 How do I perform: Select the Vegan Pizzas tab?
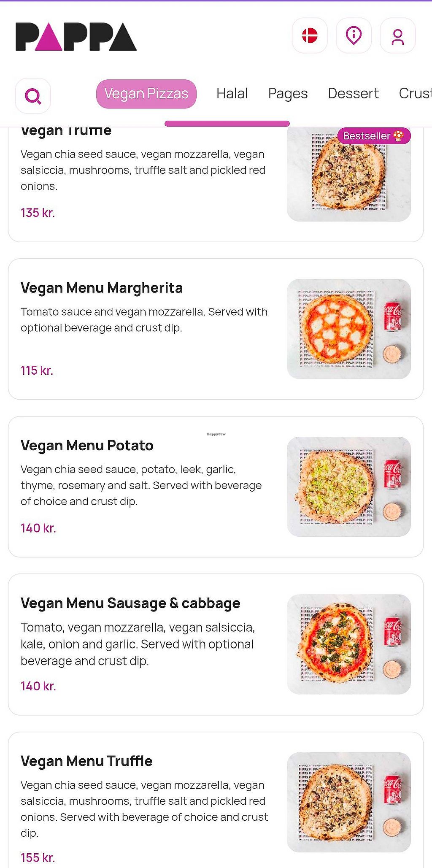[x=146, y=94]
